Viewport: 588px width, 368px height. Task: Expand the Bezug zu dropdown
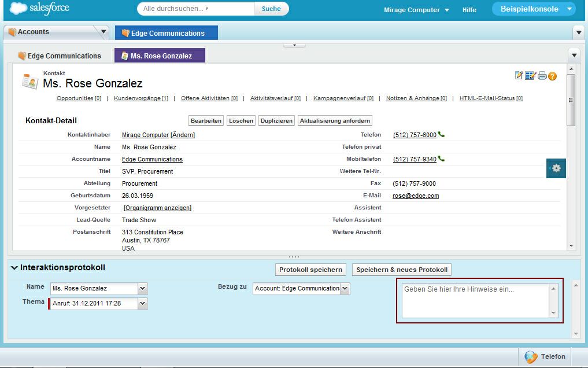pyautogui.click(x=345, y=288)
